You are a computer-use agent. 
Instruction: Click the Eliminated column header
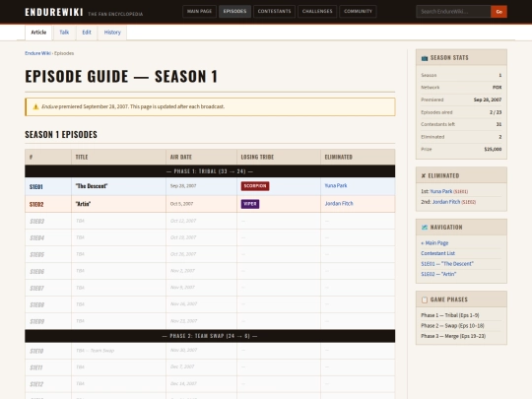[x=358, y=157]
